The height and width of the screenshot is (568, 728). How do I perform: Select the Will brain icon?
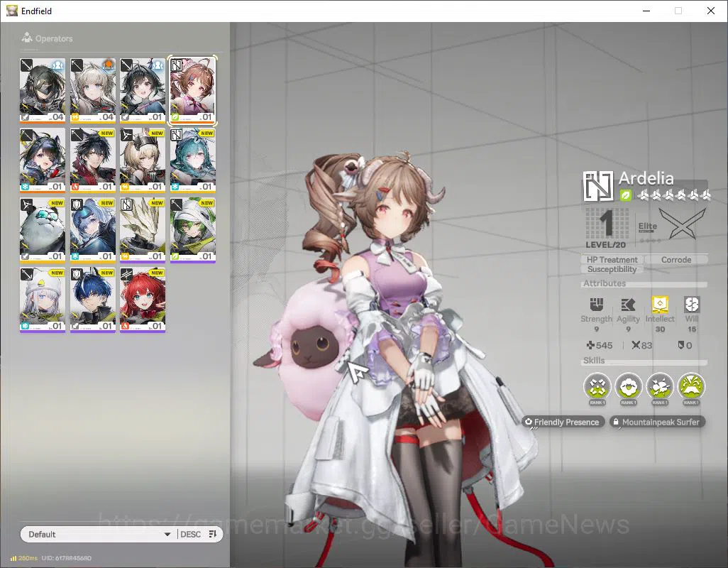click(691, 304)
